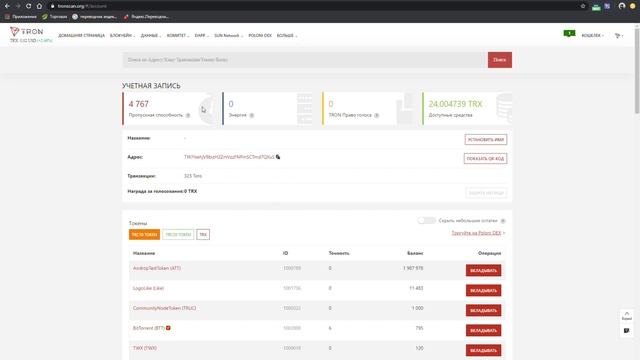Open POLONI DEX in the navigation

coord(260,36)
